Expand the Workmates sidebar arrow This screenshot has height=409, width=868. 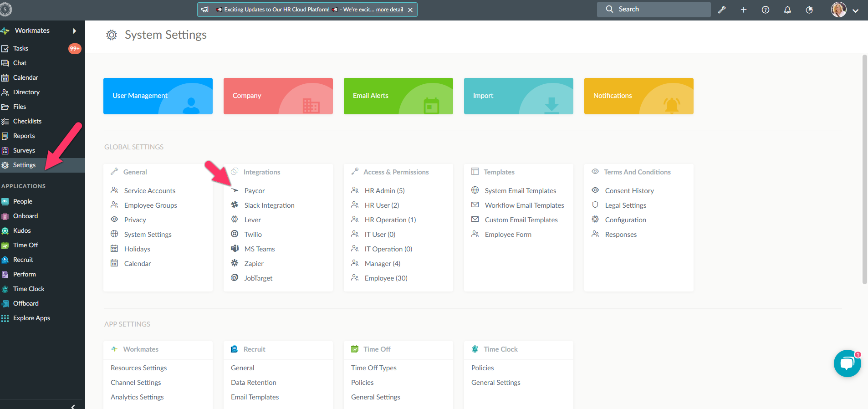(x=75, y=31)
